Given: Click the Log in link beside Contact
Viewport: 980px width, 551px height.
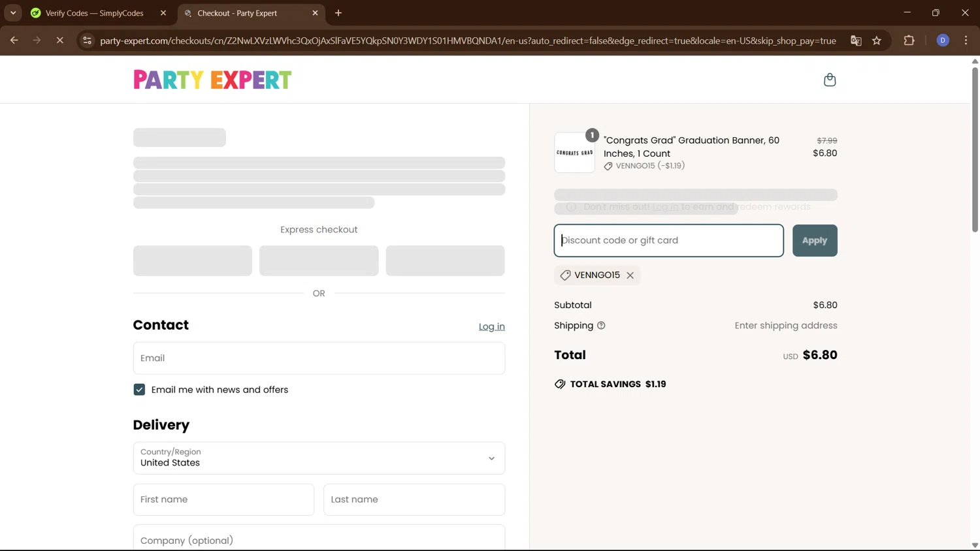Looking at the screenshot, I should (x=491, y=326).
